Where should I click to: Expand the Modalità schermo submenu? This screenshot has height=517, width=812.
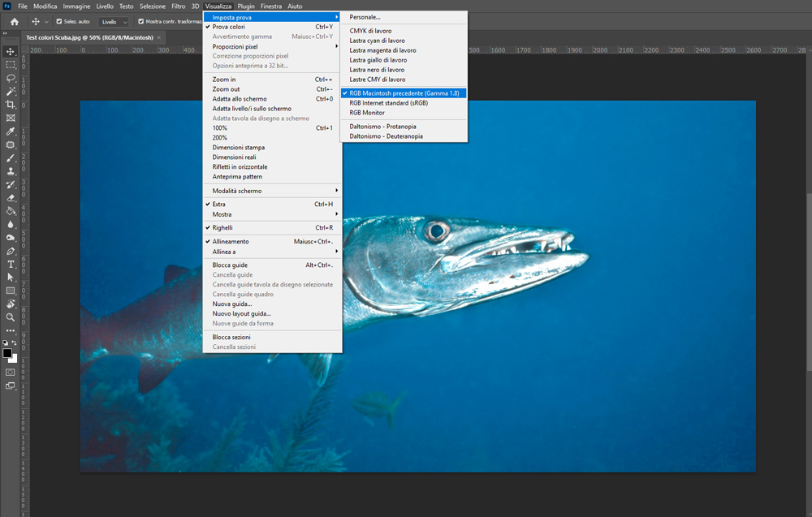click(x=237, y=191)
